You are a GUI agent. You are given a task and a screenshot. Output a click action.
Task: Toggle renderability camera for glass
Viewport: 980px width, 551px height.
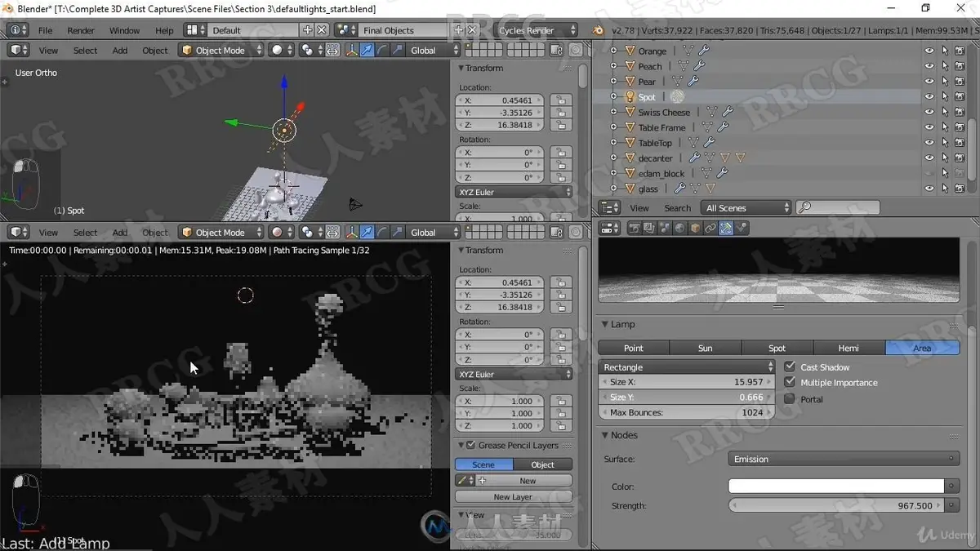[960, 189]
